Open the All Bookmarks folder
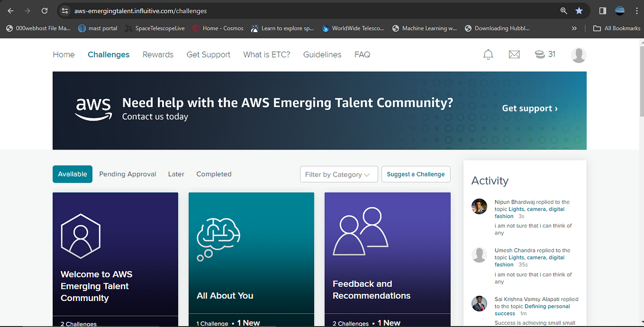 coord(617,28)
